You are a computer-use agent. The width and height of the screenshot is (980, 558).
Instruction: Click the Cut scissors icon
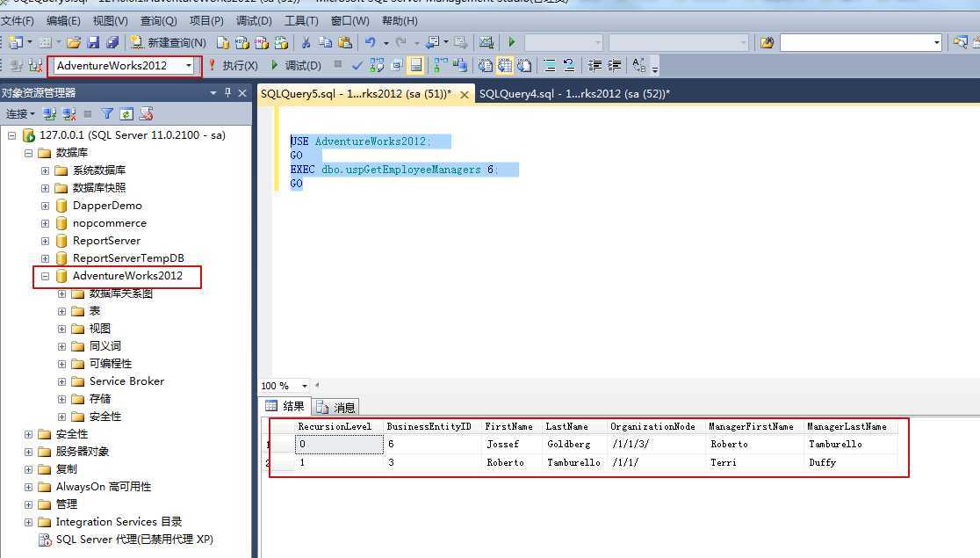pyautogui.click(x=306, y=42)
